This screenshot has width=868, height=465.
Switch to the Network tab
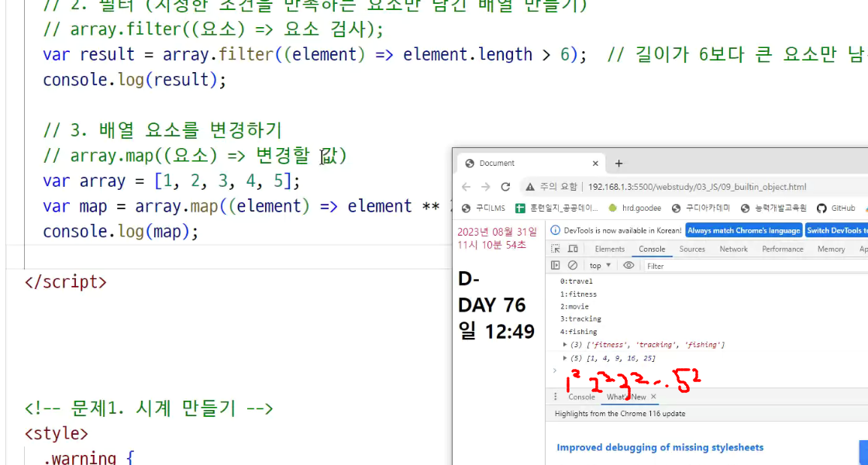tap(733, 249)
